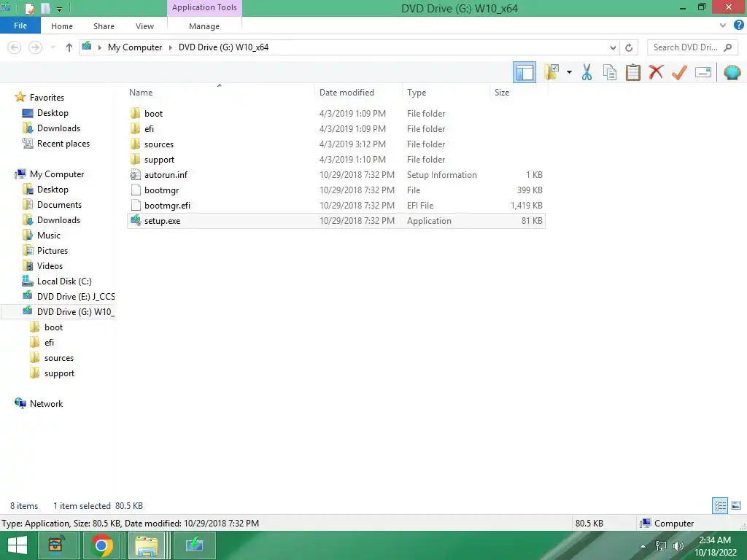This screenshot has width=747, height=560.
Task: Open Documents under My Computer
Action: point(53,205)
